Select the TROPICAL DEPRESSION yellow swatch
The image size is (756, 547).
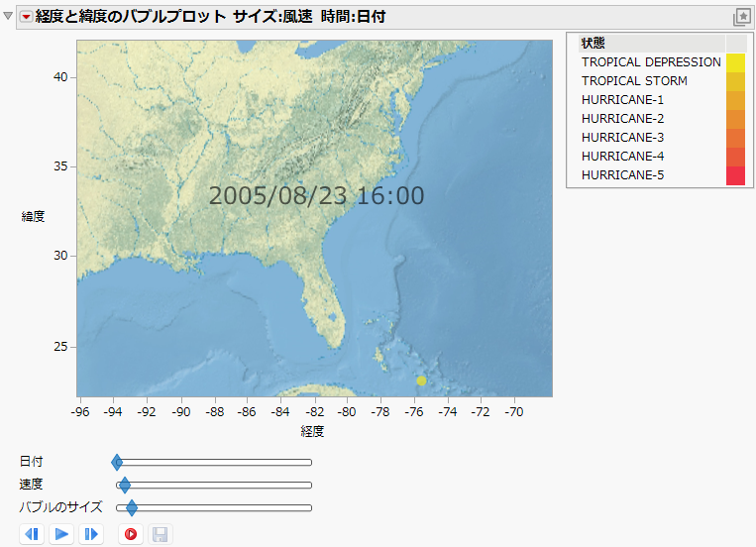[736, 62]
